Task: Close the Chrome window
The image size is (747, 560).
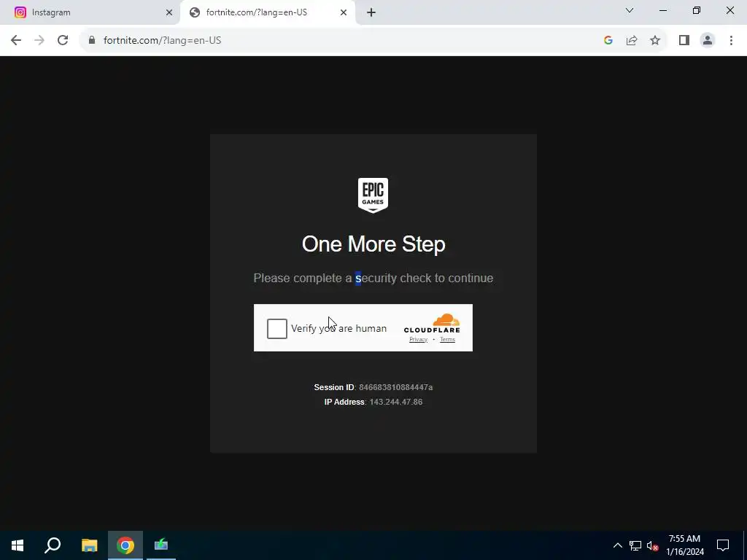Action: (729, 10)
